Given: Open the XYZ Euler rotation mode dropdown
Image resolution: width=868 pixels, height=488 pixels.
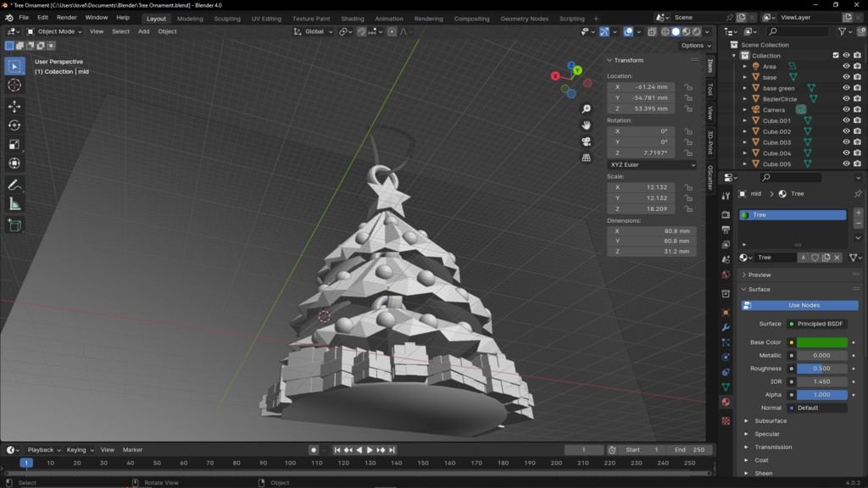Looking at the screenshot, I should pyautogui.click(x=650, y=164).
